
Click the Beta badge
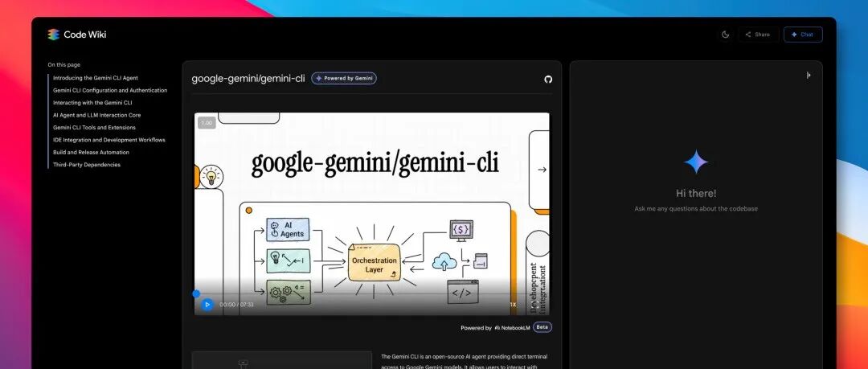tap(542, 327)
